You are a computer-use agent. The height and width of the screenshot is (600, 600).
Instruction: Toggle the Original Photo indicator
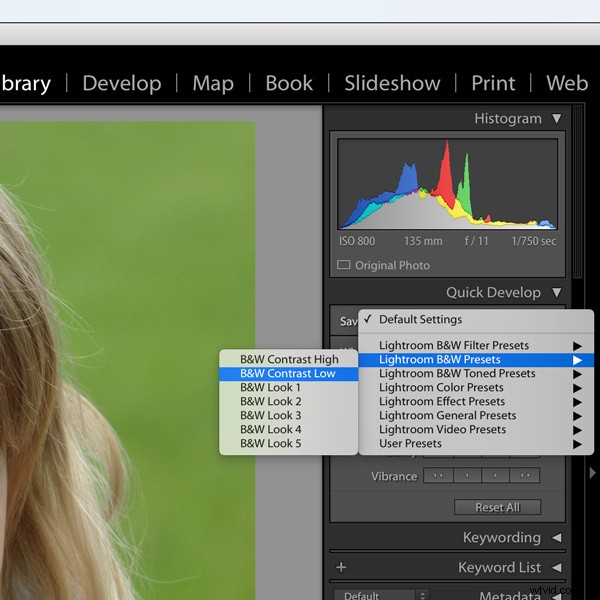344,265
